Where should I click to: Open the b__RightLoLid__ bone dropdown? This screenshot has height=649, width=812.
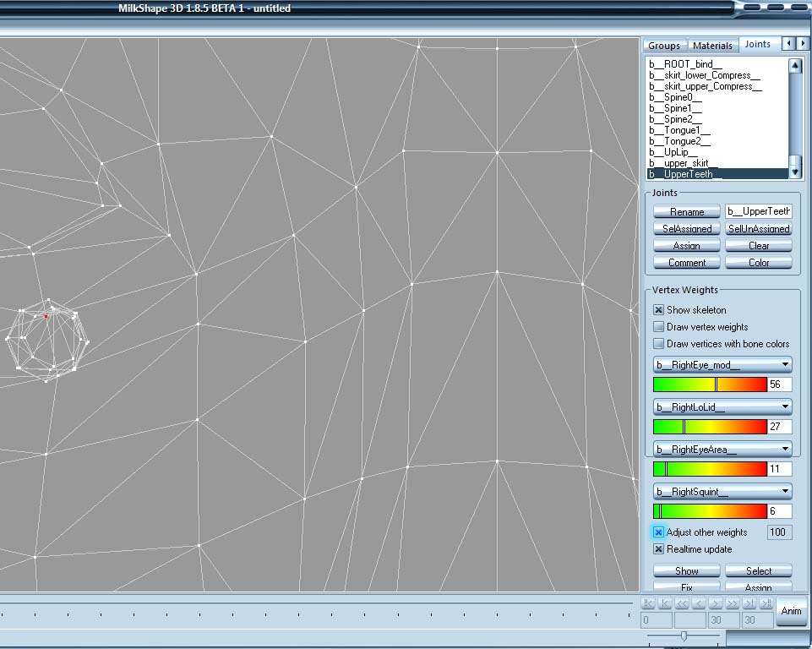[785, 406]
